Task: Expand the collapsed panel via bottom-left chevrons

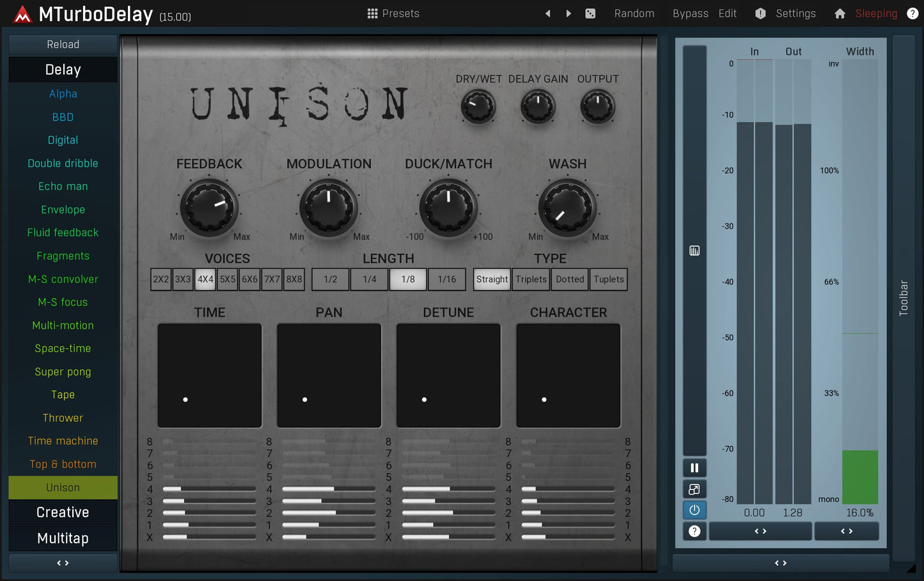Action: point(62,562)
